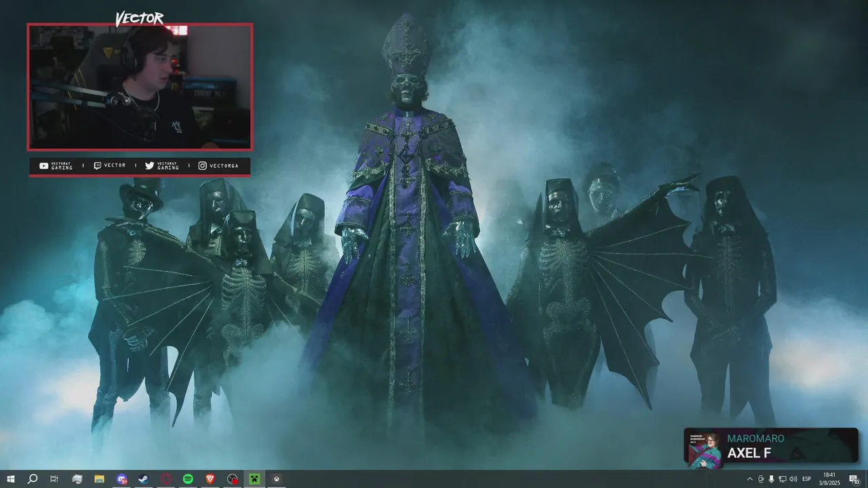
Task: Open Task View on the taskbar
Action: pyautogui.click(x=54, y=479)
